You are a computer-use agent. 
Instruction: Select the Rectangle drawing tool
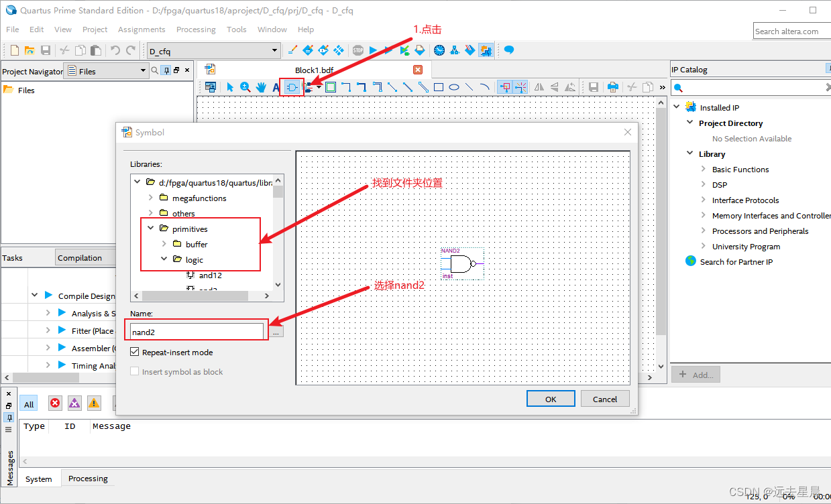tap(439, 87)
